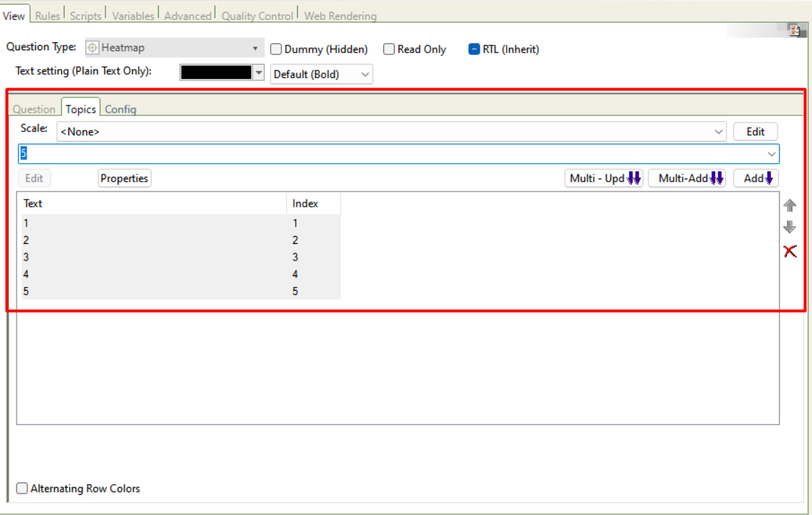Enable Alternating Row Colors

point(22,488)
